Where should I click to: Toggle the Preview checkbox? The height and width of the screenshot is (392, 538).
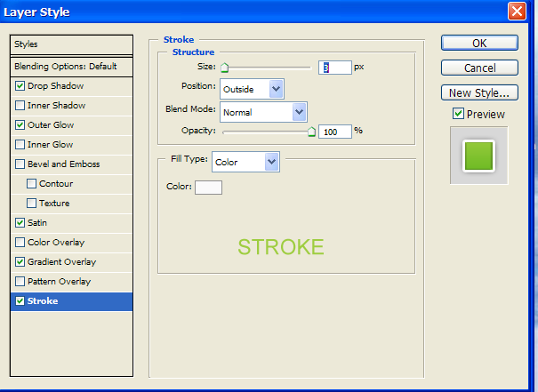(x=458, y=114)
